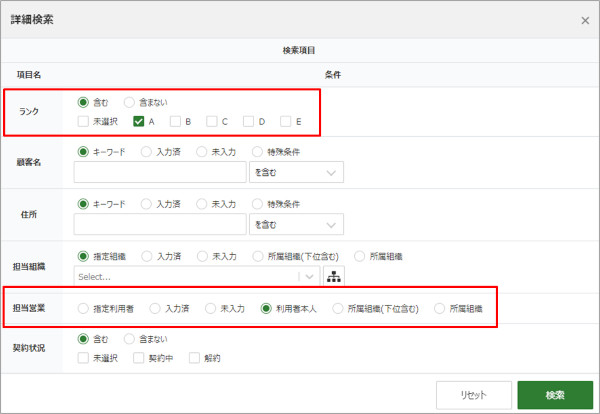Select 入力済 radio for 担当営業
Viewport: 600px width, 414px height.
coord(155,308)
